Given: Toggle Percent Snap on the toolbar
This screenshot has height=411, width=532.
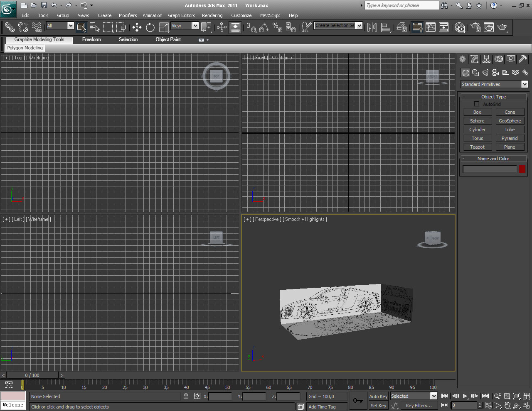Looking at the screenshot, I should point(277,27).
